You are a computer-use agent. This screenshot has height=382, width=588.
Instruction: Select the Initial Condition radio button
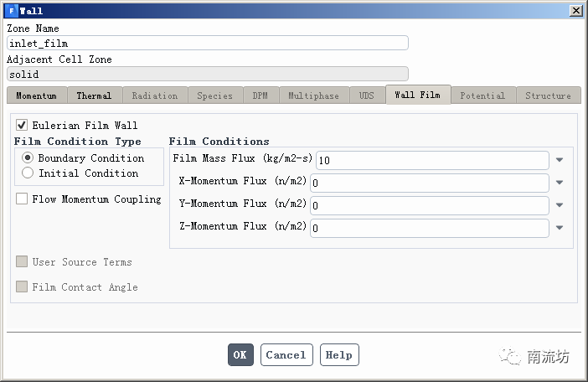pyautogui.click(x=28, y=173)
